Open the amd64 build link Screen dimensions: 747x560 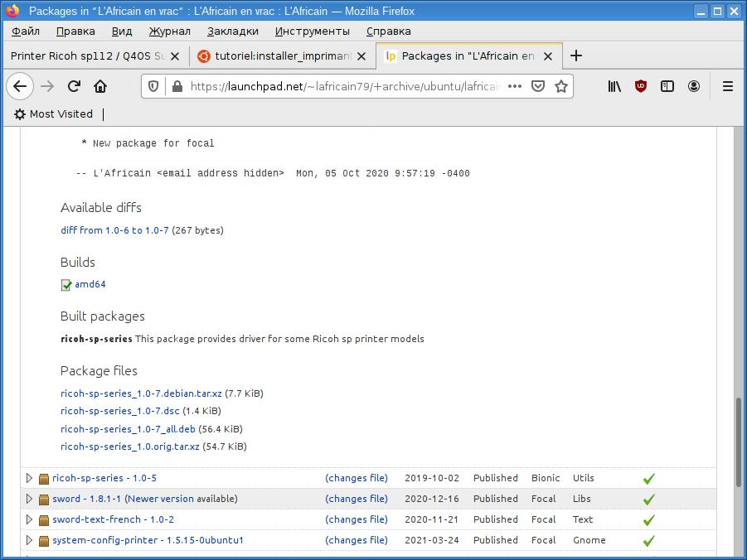[x=90, y=284]
